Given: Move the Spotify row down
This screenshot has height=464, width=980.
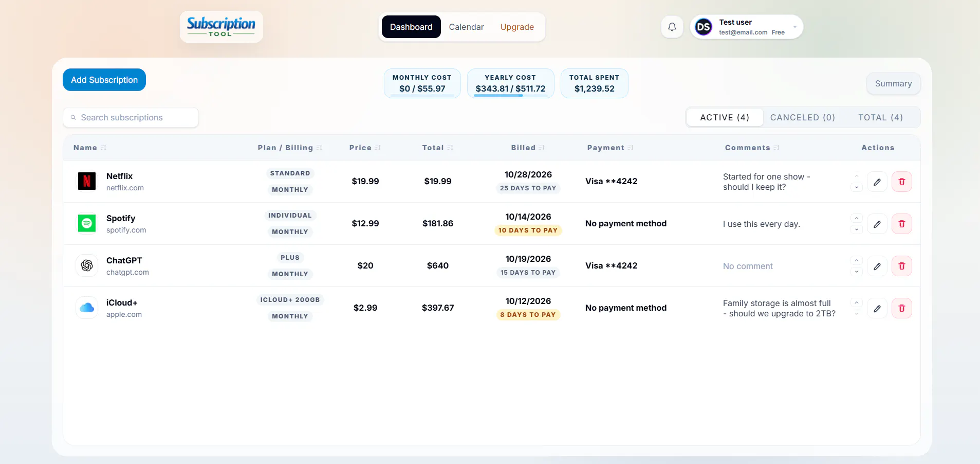Looking at the screenshot, I should point(856,229).
